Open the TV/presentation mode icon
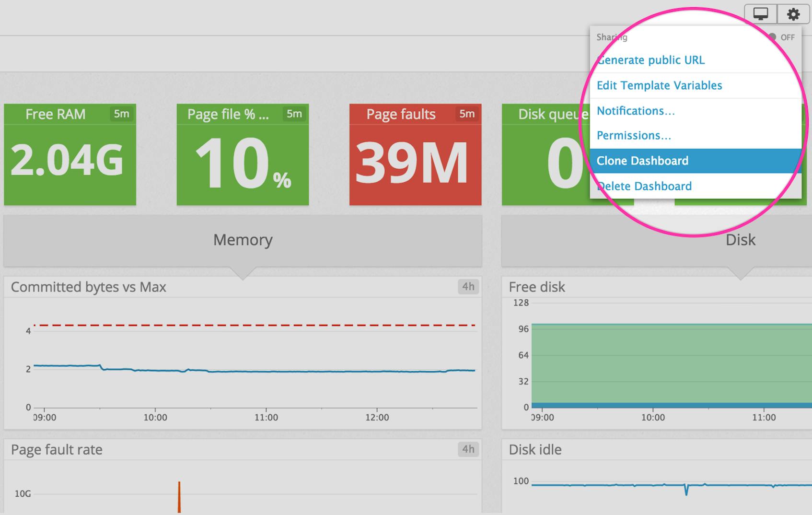This screenshot has width=812, height=515. coord(761,13)
